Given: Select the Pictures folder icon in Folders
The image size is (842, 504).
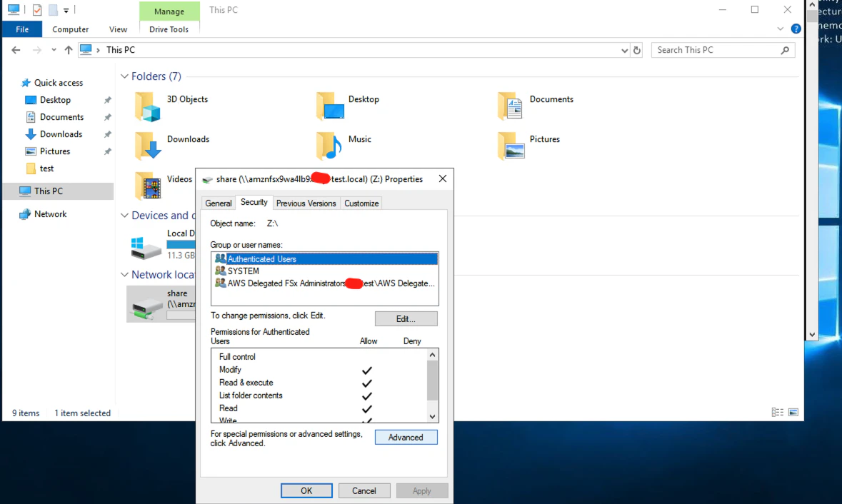Looking at the screenshot, I should click(x=511, y=146).
